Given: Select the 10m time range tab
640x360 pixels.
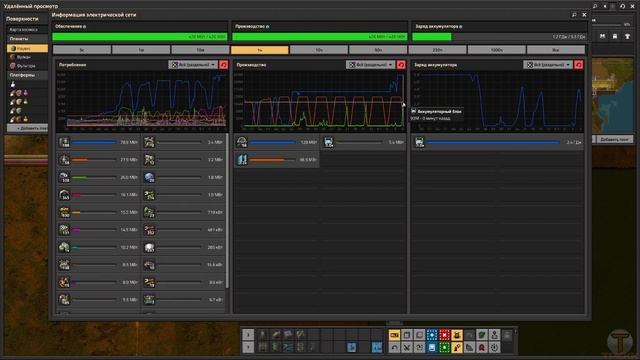Looking at the screenshot, I should pos(200,50).
